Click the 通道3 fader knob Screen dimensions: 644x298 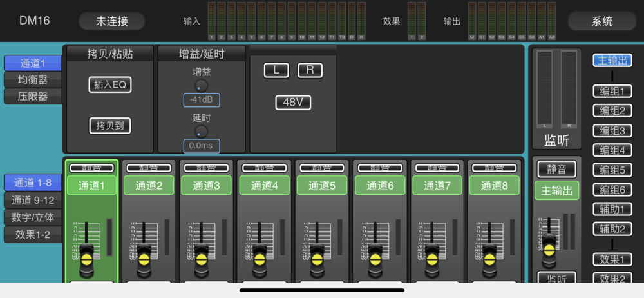[201, 259]
